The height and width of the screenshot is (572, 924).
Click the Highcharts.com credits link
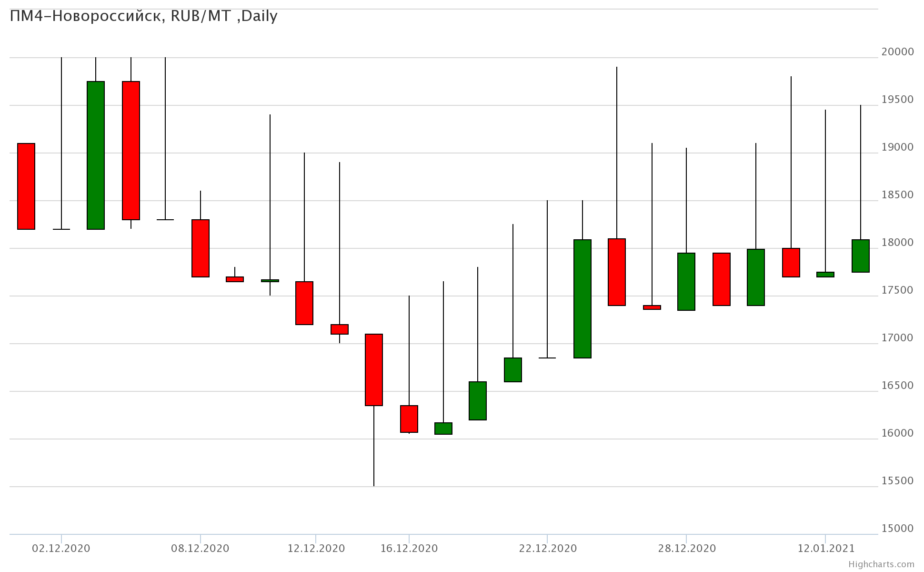(x=881, y=564)
